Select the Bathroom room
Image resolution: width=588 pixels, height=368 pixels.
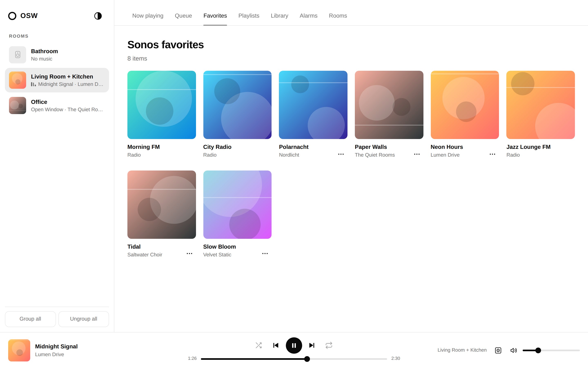(x=57, y=55)
